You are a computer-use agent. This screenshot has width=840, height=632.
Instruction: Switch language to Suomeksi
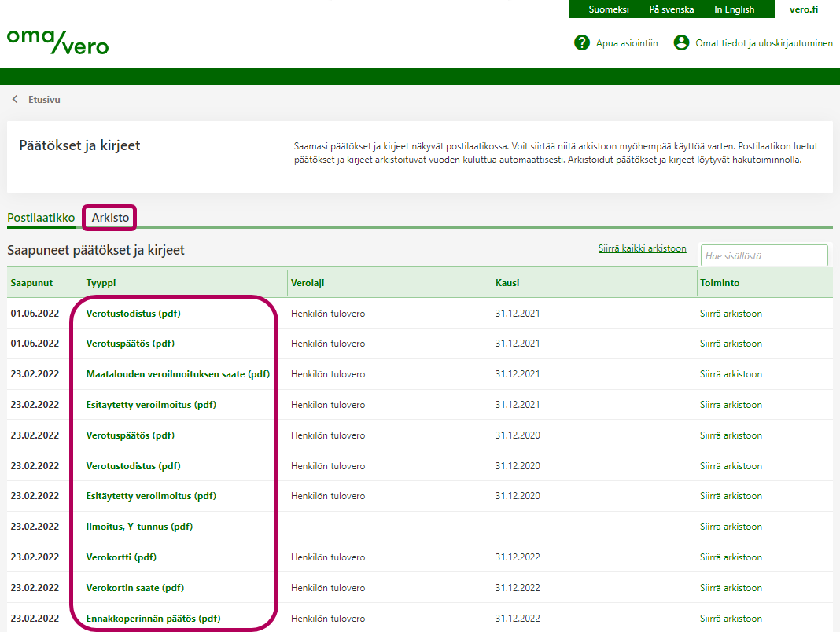(609, 9)
